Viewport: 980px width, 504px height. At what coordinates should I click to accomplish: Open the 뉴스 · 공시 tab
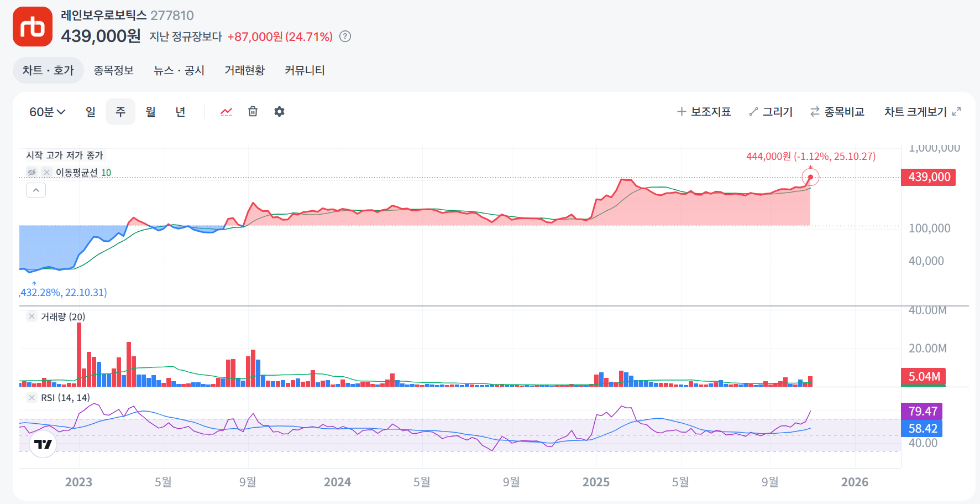(x=179, y=70)
